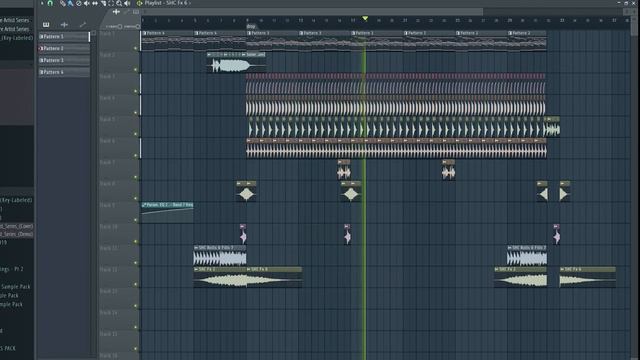640x360 pixels.
Task: Mute Track 11 using its green dot
Action: point(136,263)
